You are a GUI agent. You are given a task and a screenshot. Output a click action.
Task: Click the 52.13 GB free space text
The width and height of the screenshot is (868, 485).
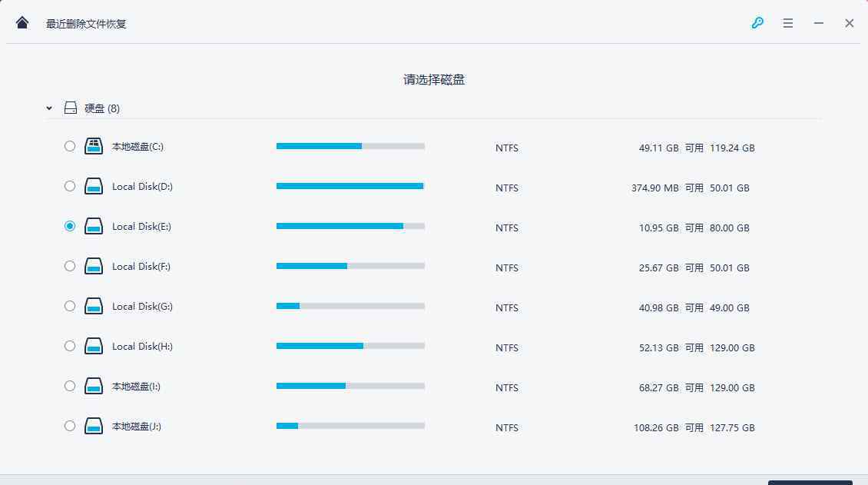click(658, 347)
